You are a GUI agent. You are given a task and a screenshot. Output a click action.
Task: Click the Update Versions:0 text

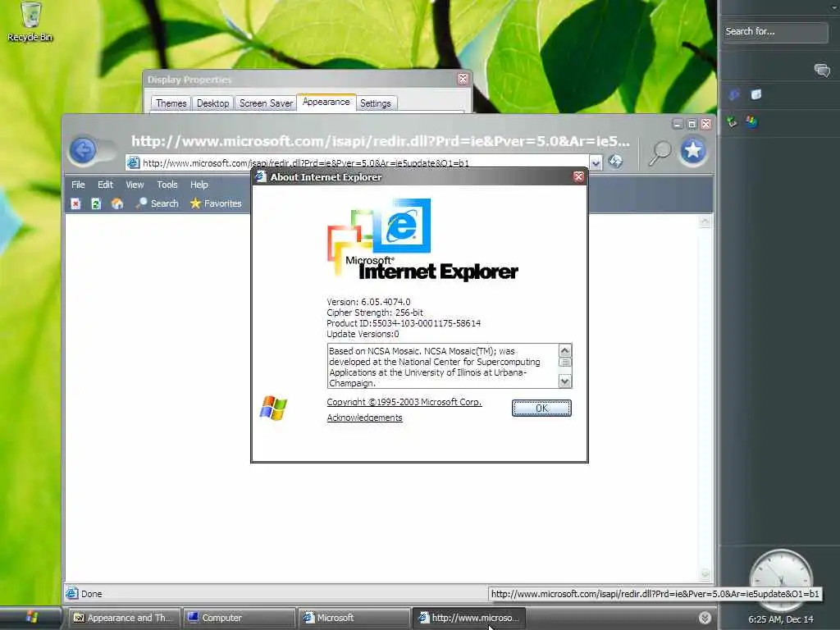[x=363, y=334]
